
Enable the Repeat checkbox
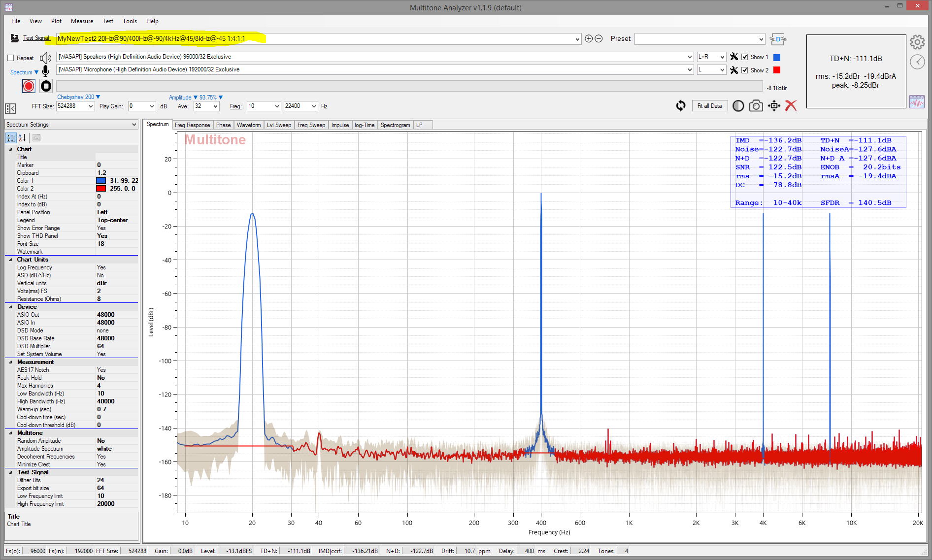click(10, 58)
